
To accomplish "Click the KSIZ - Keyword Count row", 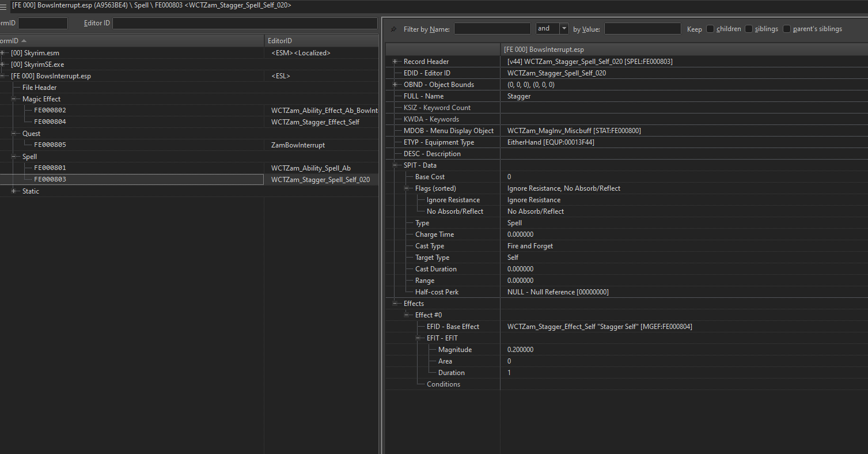I will (x=626, y=108).
